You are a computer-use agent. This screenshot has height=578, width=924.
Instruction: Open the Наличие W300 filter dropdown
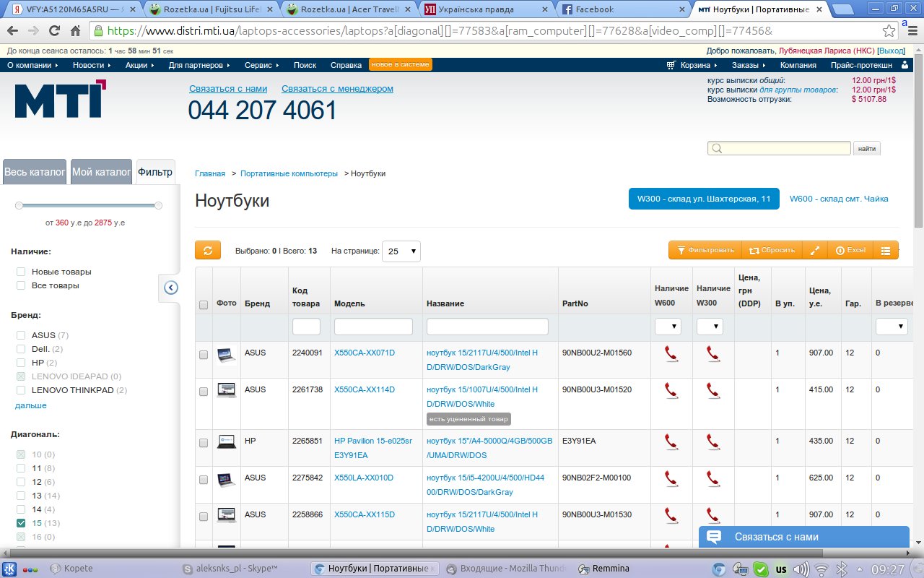(710, 327)
